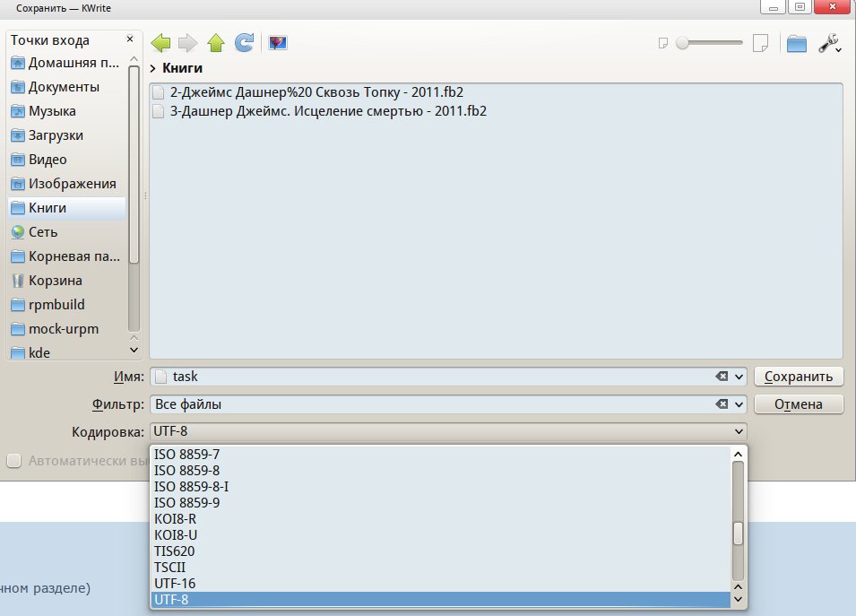Click the encoding list scrollbar handle

738,534
